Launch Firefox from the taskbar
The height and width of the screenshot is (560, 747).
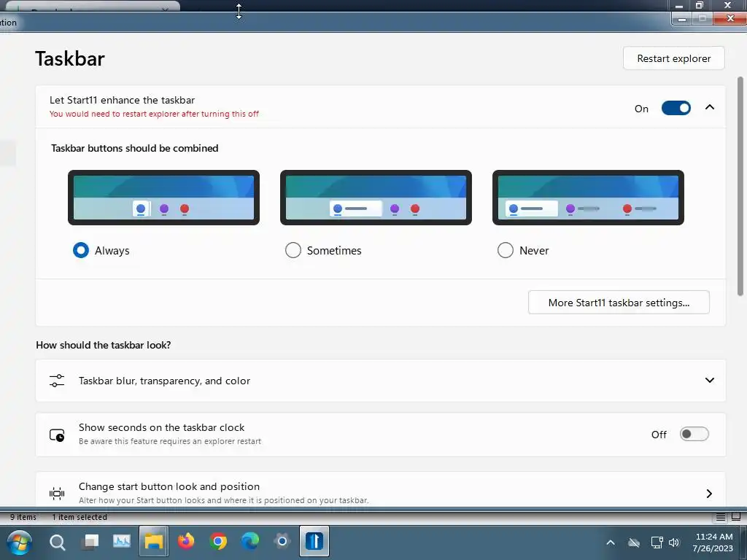tap(186, 542)
